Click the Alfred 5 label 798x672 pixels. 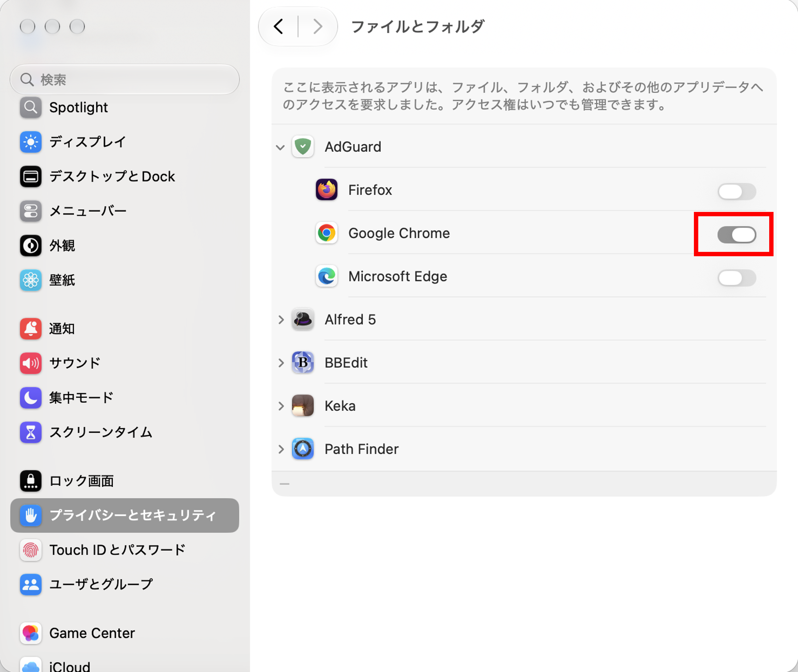[350, 319]
